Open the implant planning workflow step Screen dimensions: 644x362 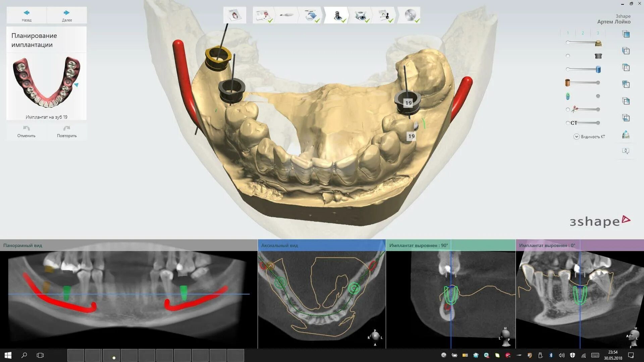[x=337, y=15]
